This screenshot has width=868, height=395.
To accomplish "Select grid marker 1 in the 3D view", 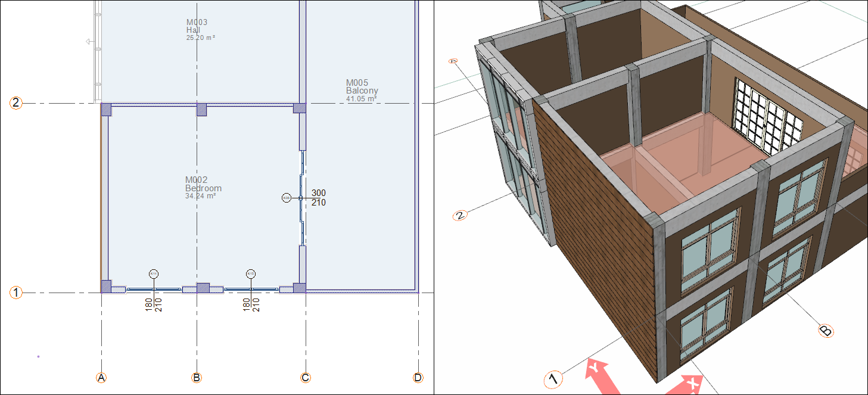I will pyautogui.click(x=553, y=378).
